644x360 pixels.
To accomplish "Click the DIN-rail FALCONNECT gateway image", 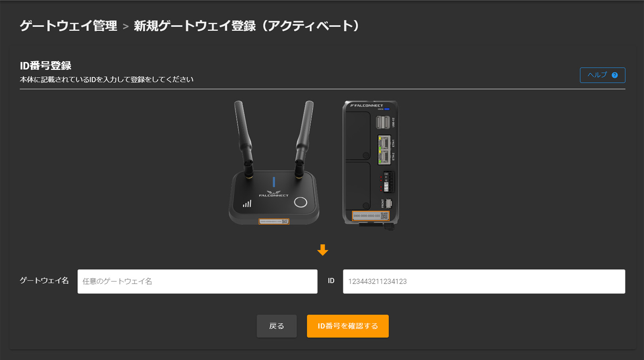I will pyautogui.click(x=371, y=165).
